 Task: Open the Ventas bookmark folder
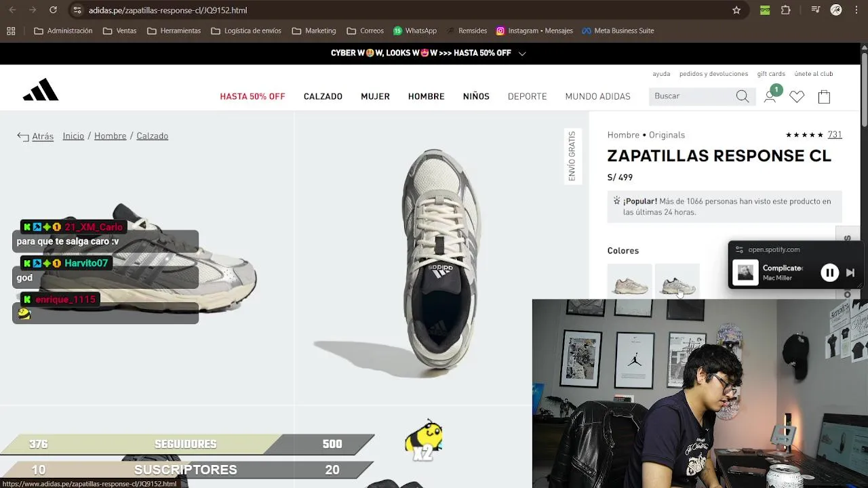[x=119, y=30]
